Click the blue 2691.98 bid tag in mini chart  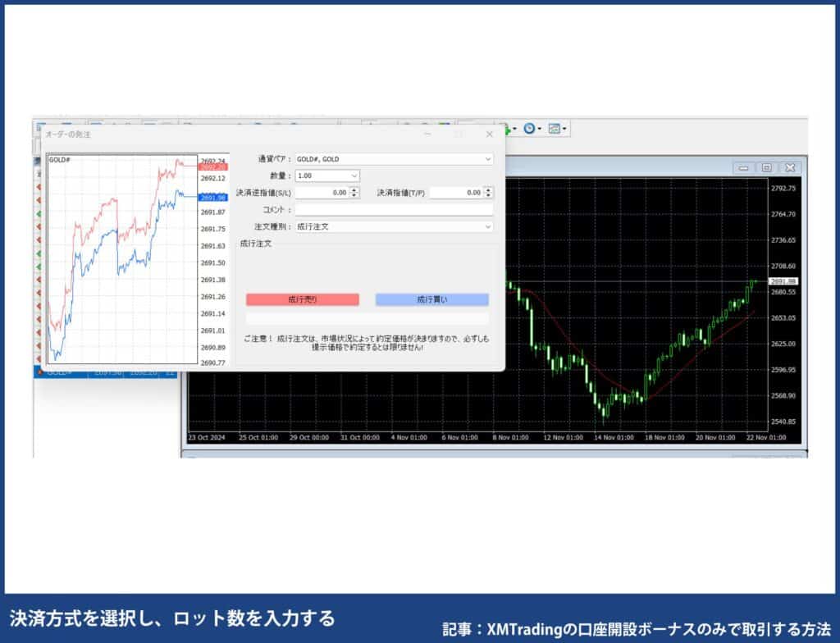point(213,198)
